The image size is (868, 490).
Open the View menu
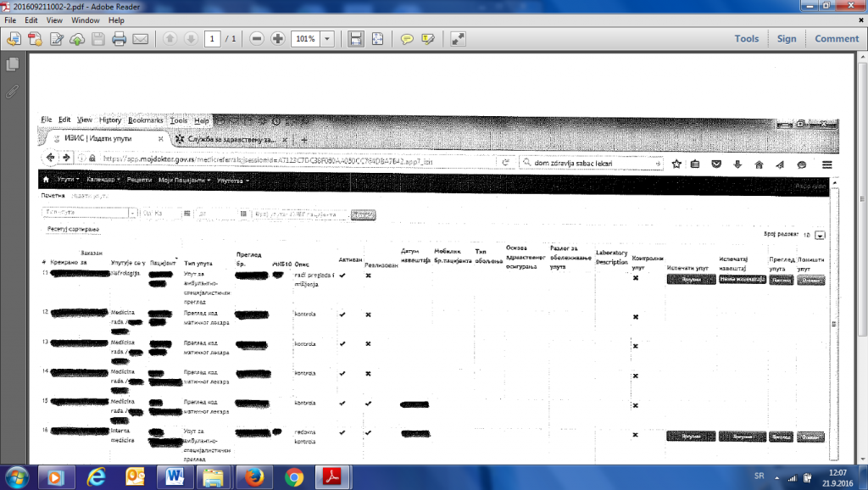(54, 19)
